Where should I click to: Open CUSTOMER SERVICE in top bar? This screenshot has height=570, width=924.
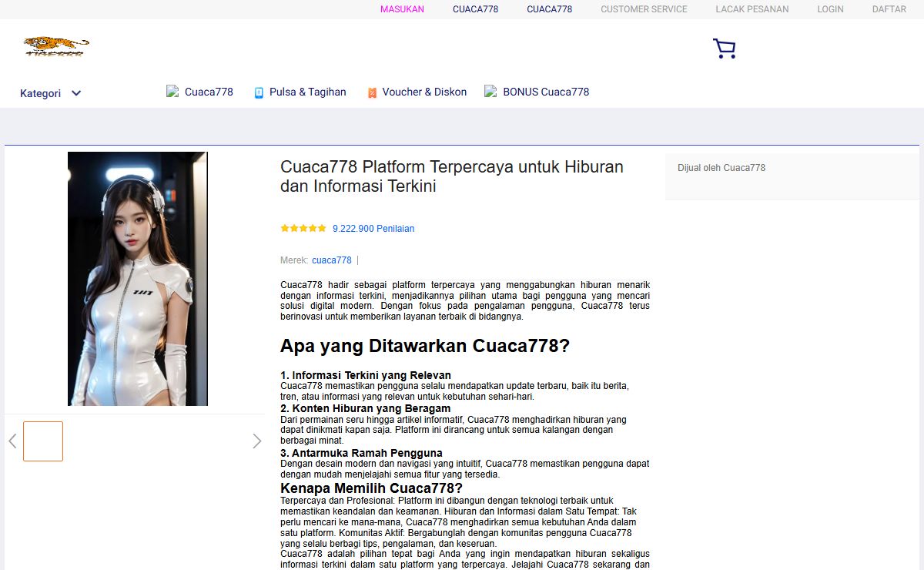point(644,9)
